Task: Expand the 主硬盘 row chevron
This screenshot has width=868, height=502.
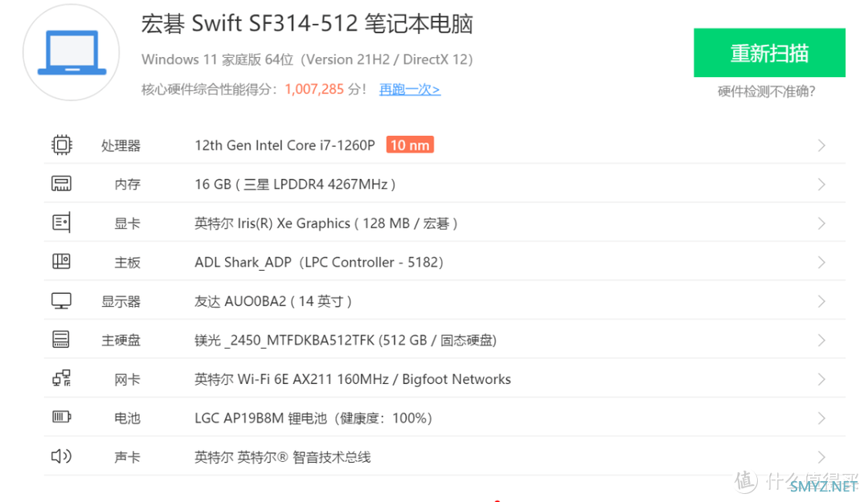Action: (821, 341)
